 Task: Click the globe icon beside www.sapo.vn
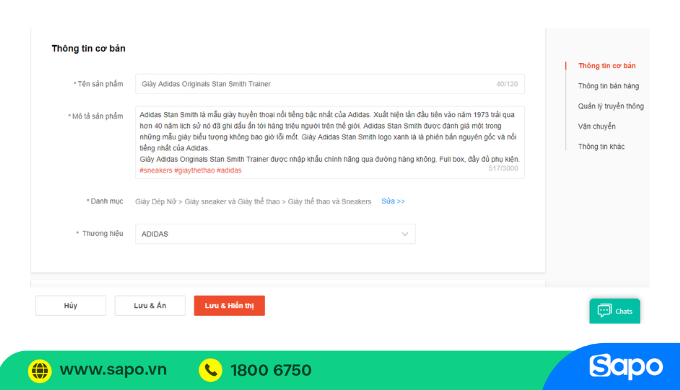(x=39, y=370)
